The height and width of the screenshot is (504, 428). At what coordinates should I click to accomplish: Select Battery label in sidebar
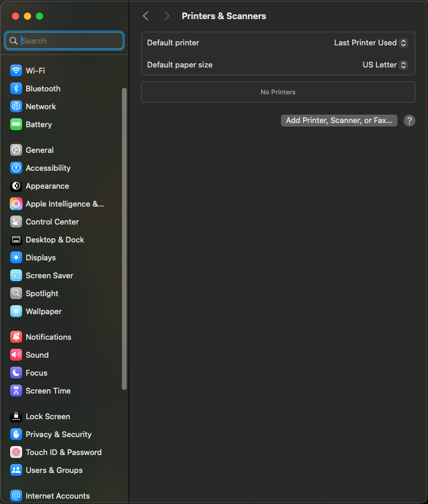point(39,124)
